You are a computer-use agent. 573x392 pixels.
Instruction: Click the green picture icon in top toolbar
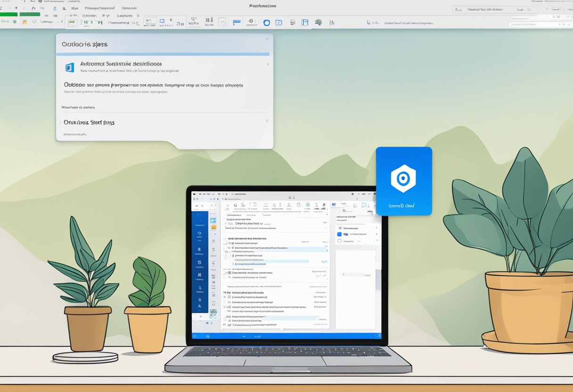tap(150, 21)
